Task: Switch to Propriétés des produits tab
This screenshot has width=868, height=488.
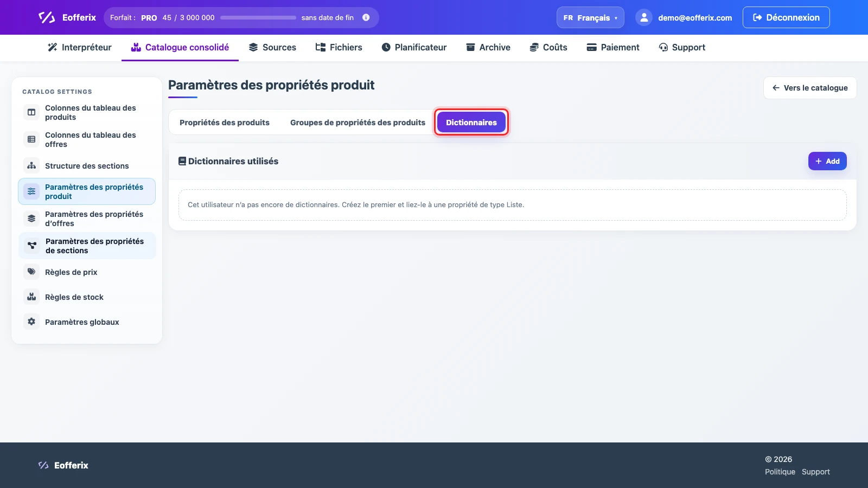Action: pos(225,123)
